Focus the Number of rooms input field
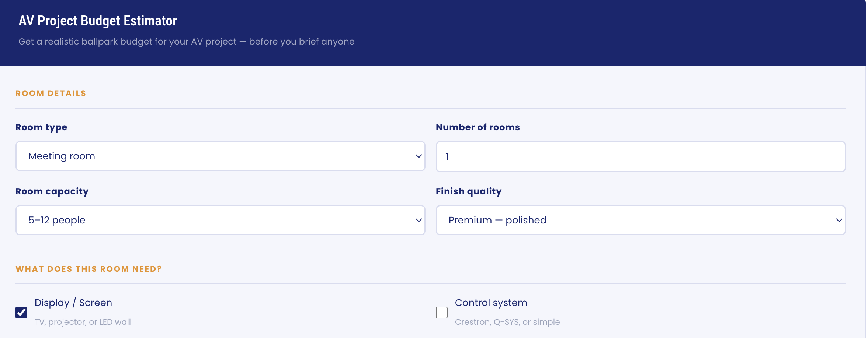The width and height of the screenshot is (868, 338). pos(640,156)
